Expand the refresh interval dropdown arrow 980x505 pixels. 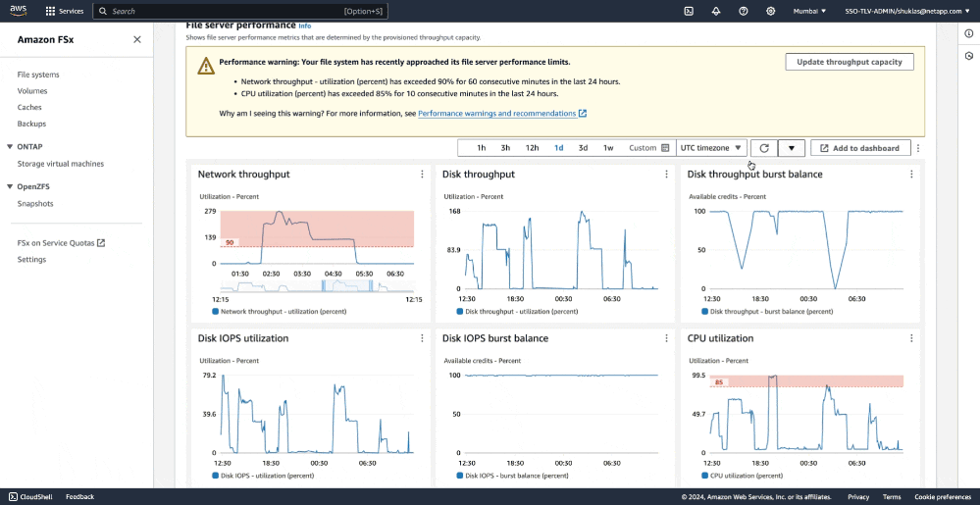pyautogui.click(x=792, y=148)
